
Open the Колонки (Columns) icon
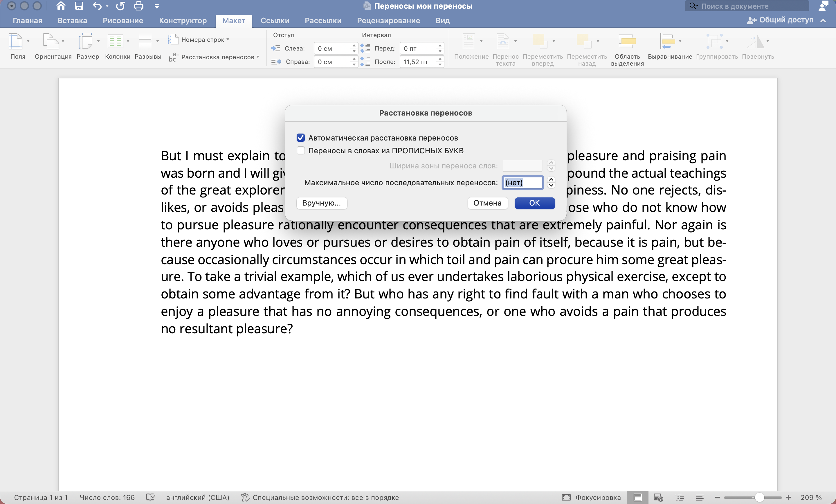click(x=115, y=42)
